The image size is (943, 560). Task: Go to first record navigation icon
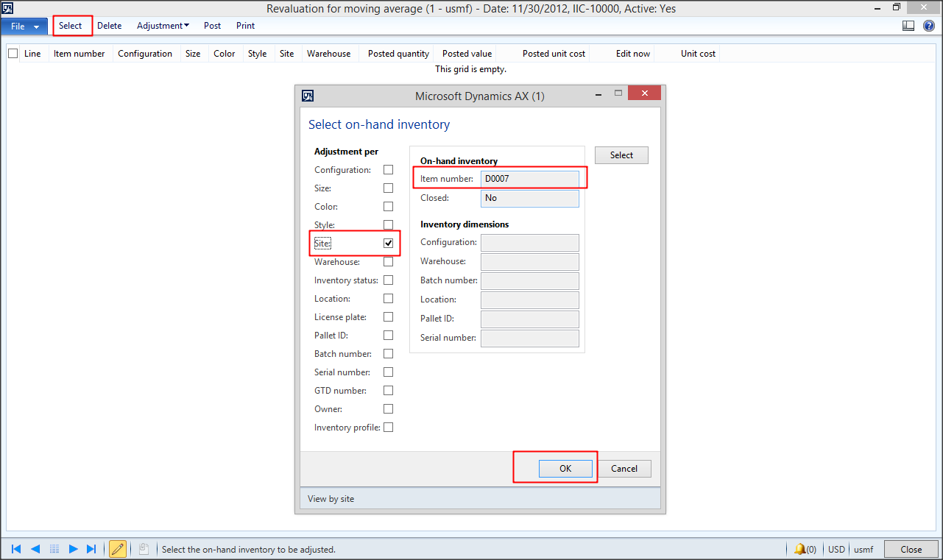pos(16,549)
